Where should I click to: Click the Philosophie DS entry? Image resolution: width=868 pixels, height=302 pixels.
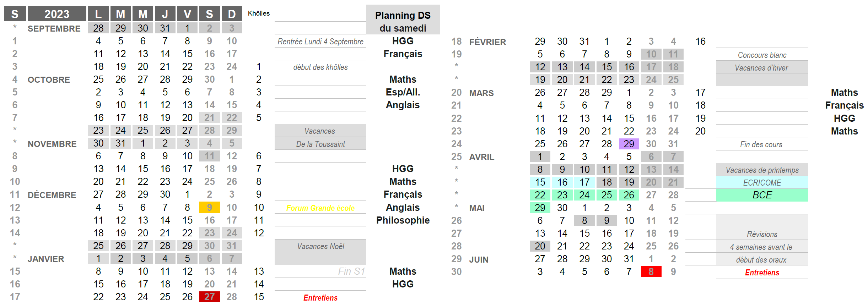pos(403,220)
